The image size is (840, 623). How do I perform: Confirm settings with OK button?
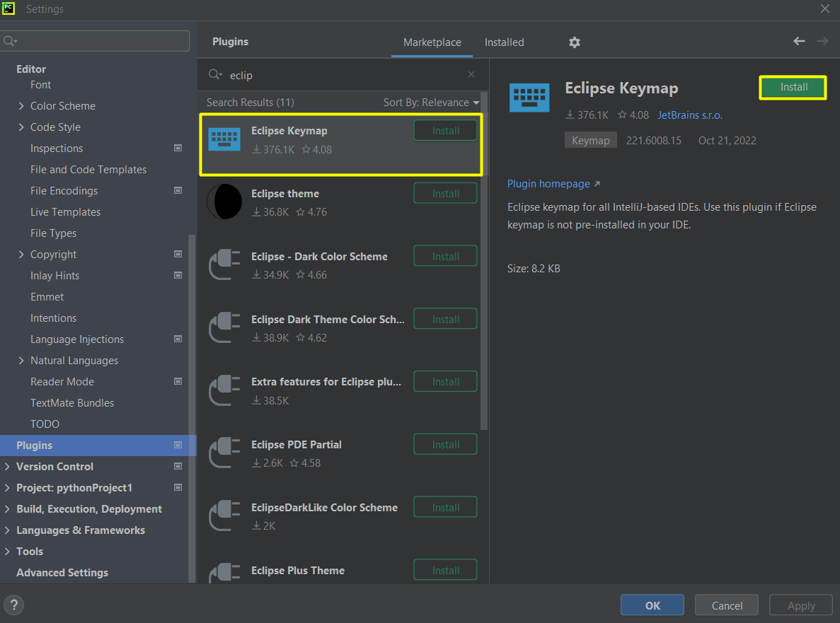click(652, 605)
